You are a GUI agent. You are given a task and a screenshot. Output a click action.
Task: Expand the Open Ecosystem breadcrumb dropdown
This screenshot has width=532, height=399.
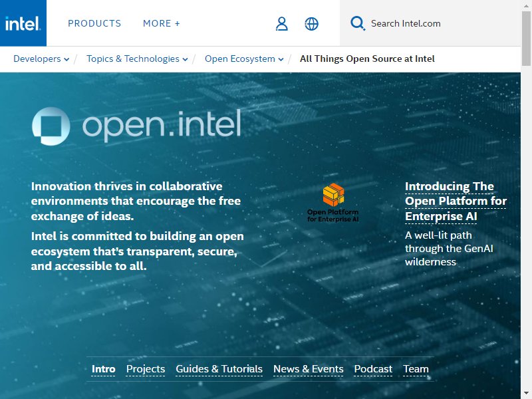[x=244, y=59]
